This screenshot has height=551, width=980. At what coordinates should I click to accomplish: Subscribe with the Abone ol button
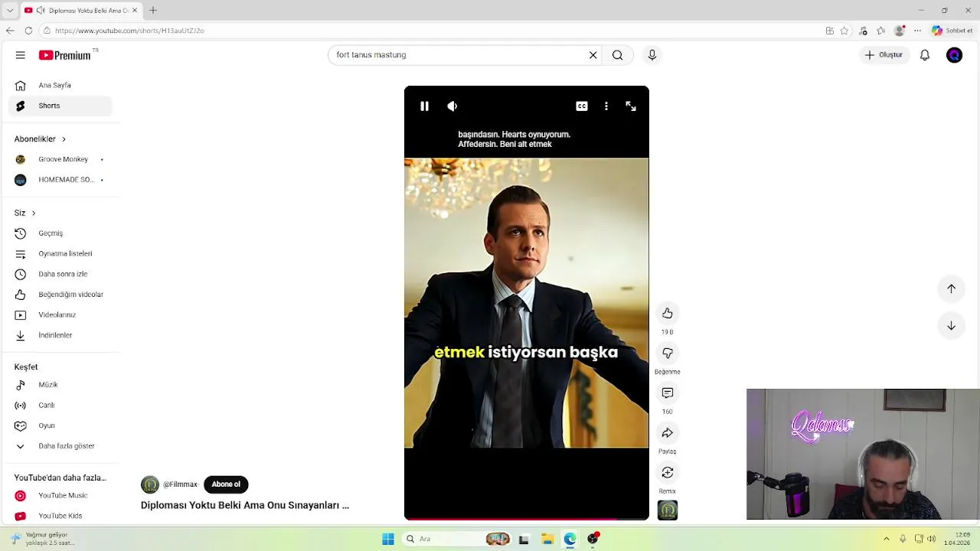(x=226, y=484)
